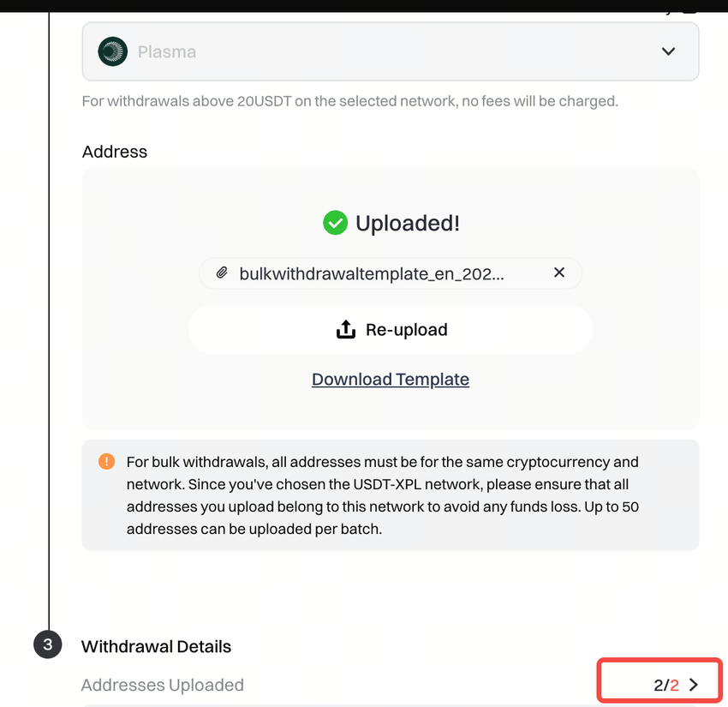This screenshot has height=707, width=728.
Task: Click the bulk withdrawals notice text
Action: 383,495
